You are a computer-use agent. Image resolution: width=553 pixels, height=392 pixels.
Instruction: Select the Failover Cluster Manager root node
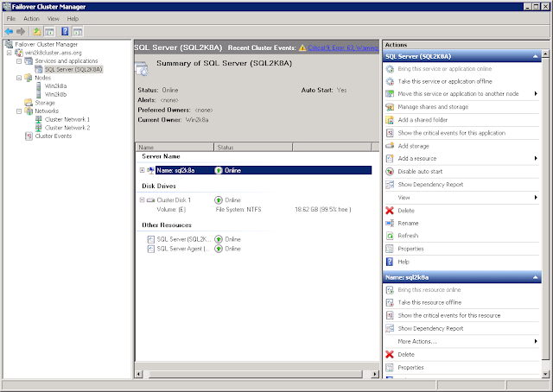46,44
